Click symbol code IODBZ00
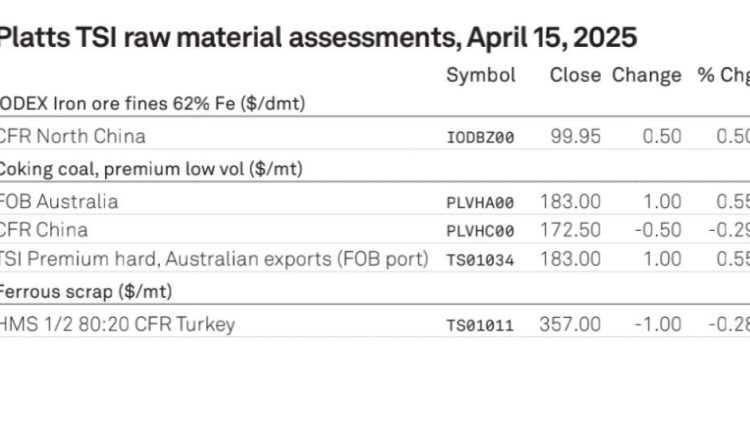Screen dimensions: 750x430 pyautogui.click(x=480, y=138)
